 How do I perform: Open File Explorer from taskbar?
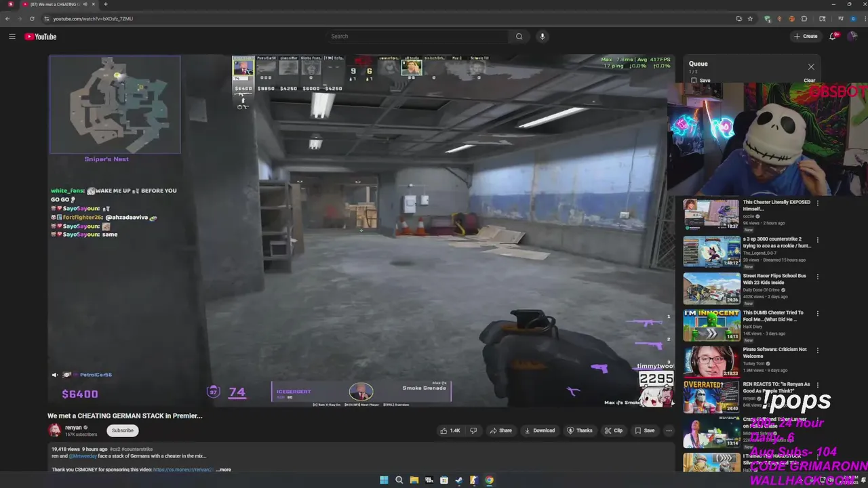414,481
